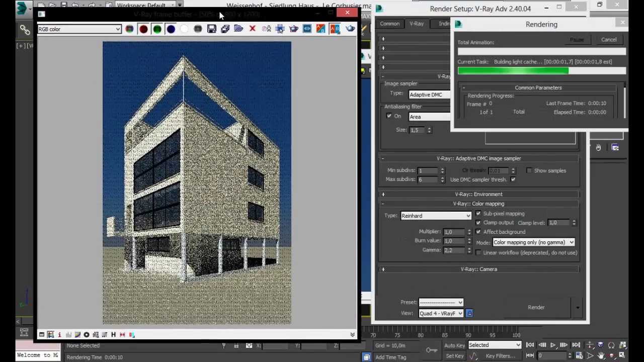Click the Burn value field

(454, 241)
